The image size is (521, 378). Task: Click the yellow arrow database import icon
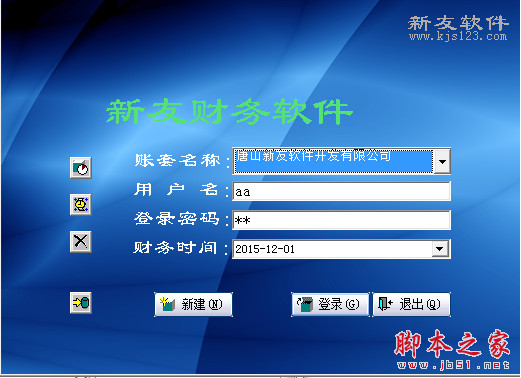click(81, 303)
